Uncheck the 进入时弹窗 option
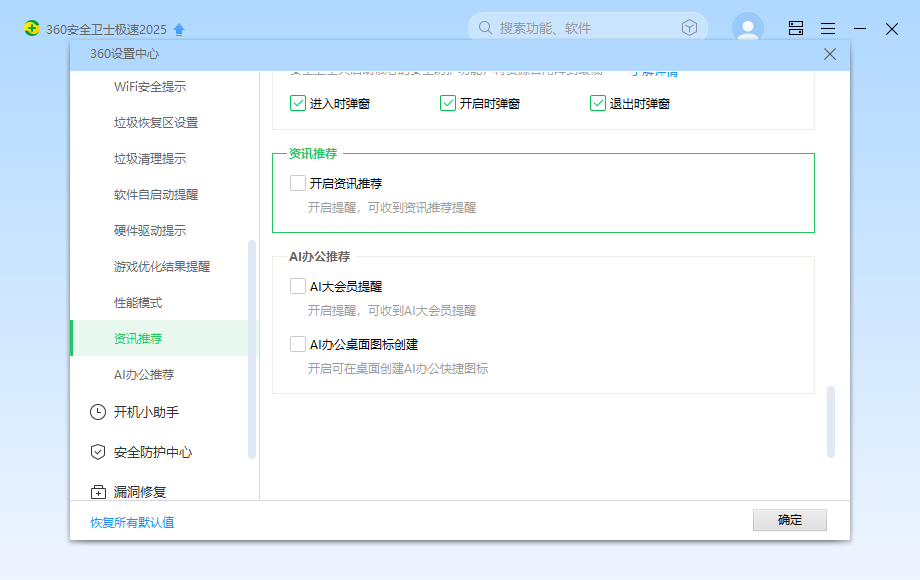 point(297,103)
